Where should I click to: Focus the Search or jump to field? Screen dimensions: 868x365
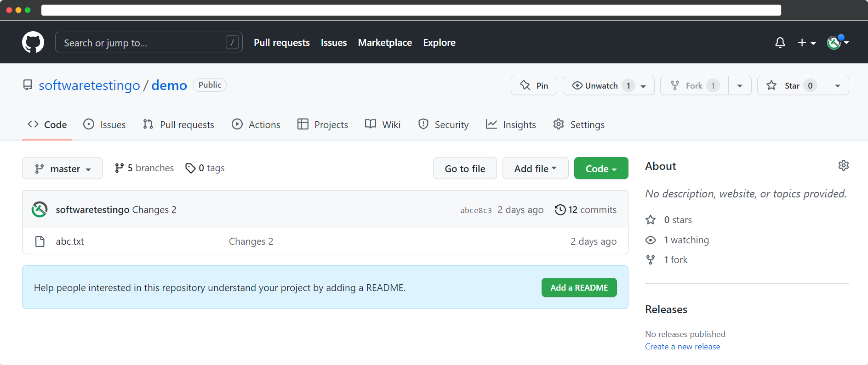coord(149,42)
